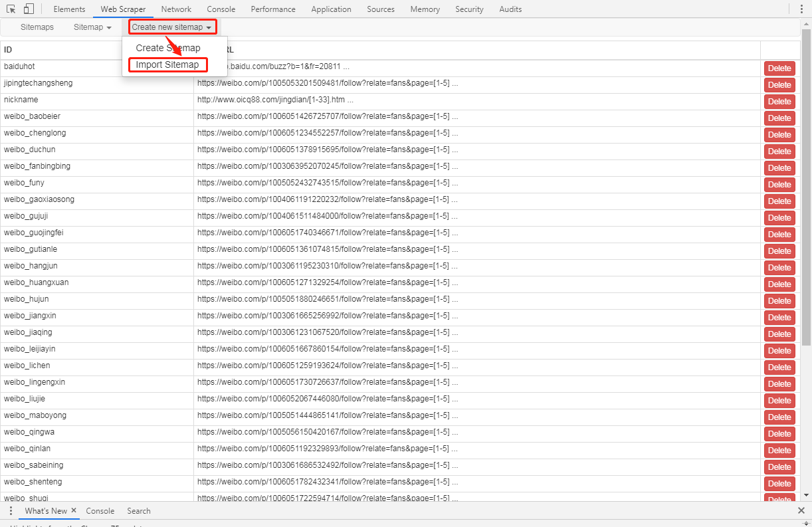Click the scrollbar up arrow
The height and width of the screenshot is (527, 812).
click(806, 23)
